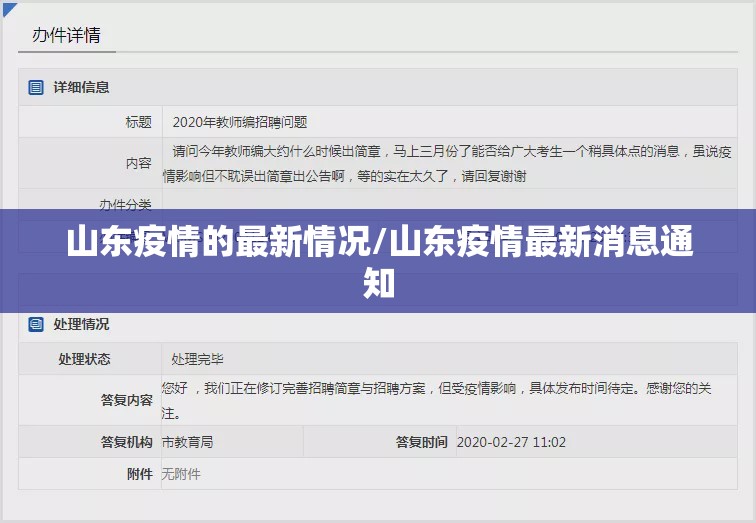Click the 附件 label
The width and height of the screenshot is (756, 523).
coord(140,474)
